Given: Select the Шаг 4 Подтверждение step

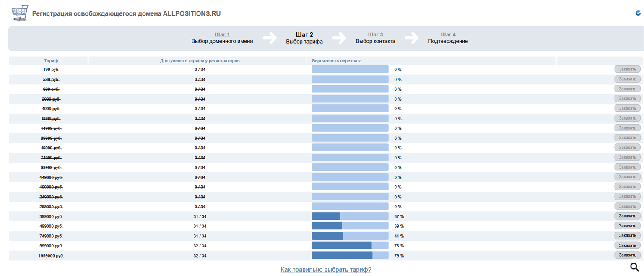Looking at the screenshot, I should pos(448,38).
